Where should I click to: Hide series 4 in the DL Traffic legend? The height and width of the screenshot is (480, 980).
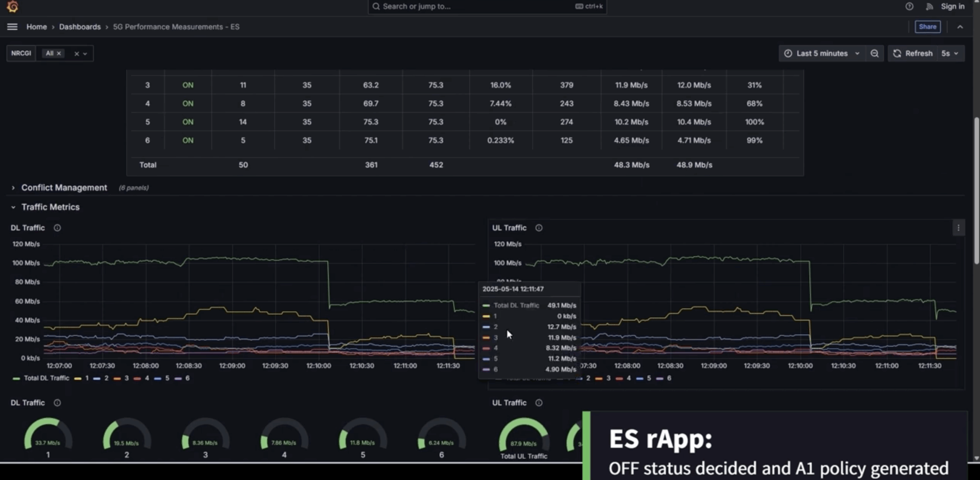147,378
